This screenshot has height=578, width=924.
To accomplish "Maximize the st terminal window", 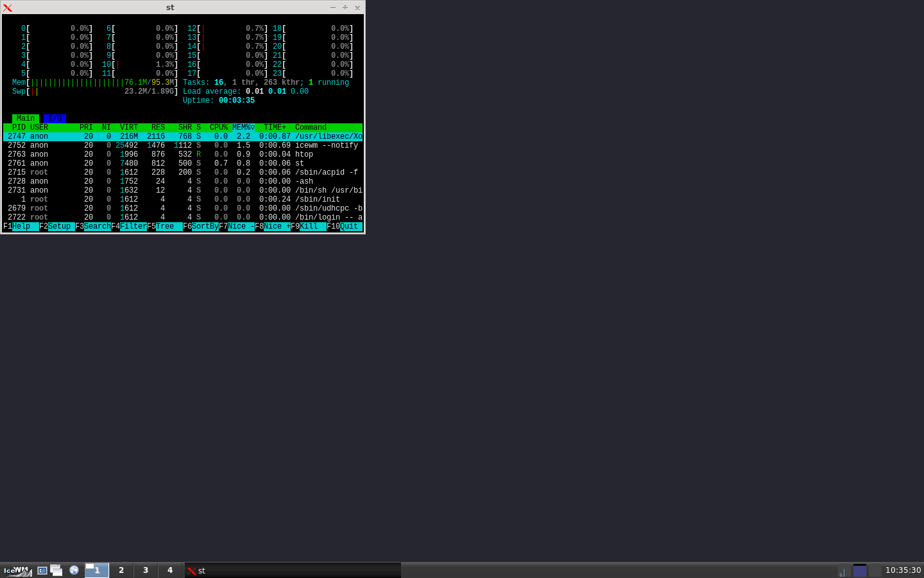I will 345,8.
